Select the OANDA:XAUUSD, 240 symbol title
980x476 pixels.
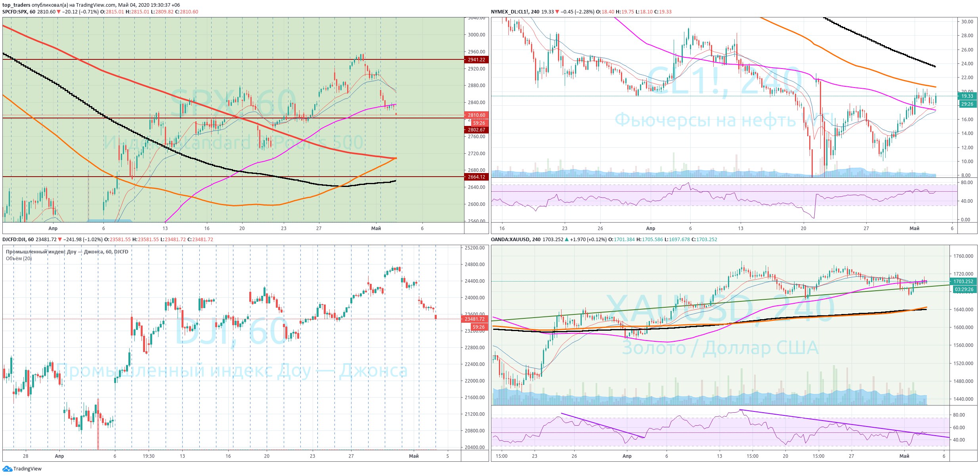tap(515, 240)
